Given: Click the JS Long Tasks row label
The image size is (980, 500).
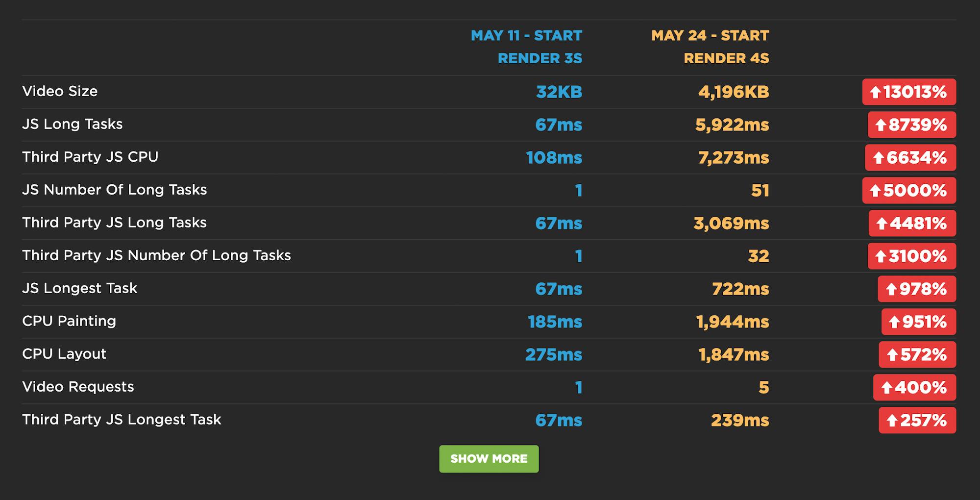Looking at the screenshot, I should 73,124.
